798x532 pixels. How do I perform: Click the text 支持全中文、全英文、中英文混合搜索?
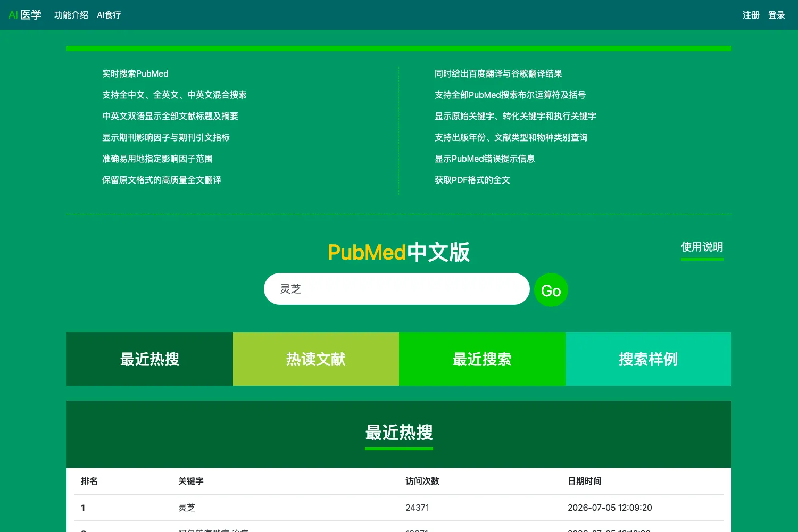click(174, 95)
